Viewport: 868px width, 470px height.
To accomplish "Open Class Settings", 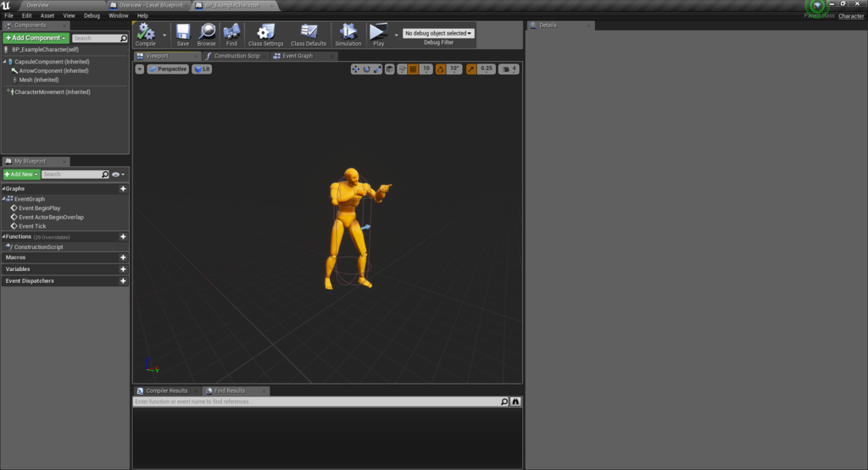I will coord(265,34).
